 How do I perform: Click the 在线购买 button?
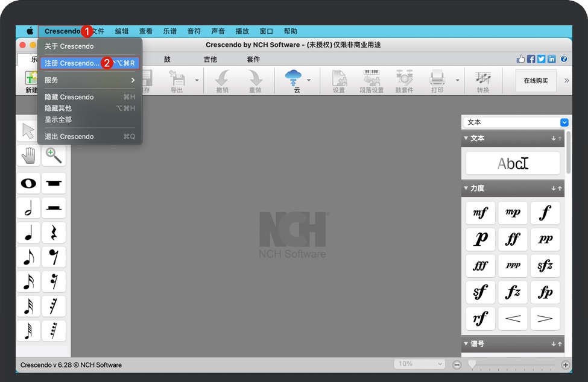536,81
